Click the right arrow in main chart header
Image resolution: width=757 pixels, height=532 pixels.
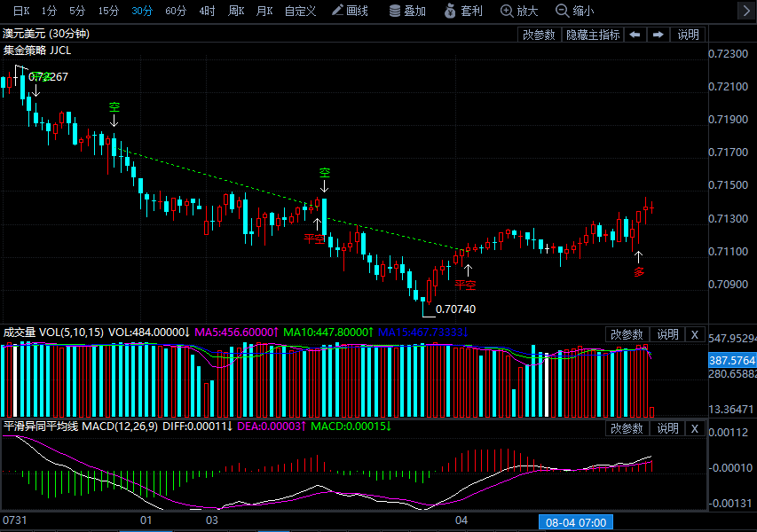coord(658,35)
